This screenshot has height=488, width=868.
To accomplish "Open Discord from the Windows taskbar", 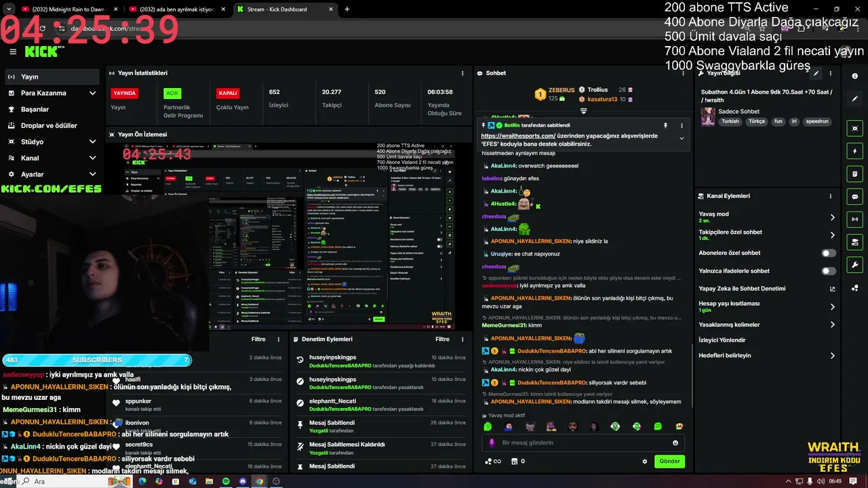I will 243,481.
